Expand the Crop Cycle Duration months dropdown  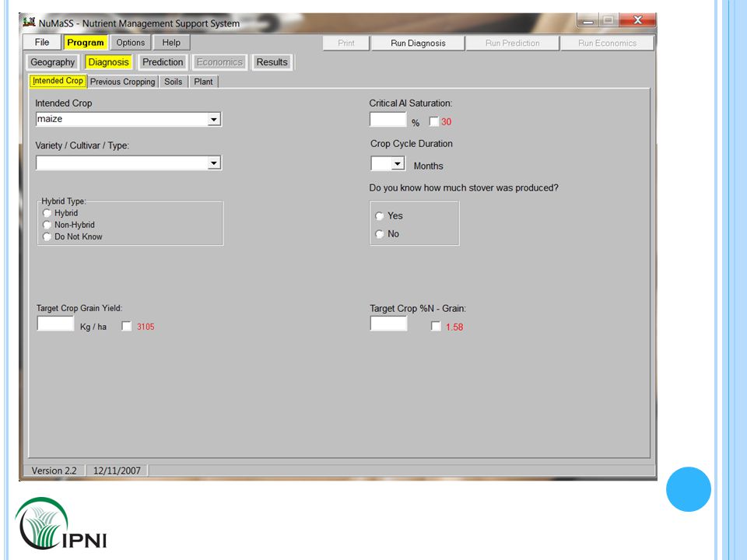[398, 164]
